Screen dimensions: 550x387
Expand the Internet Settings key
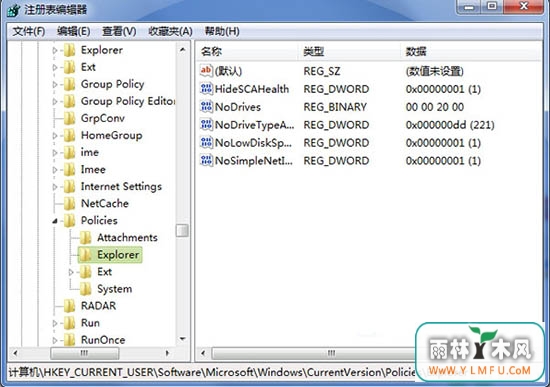point(55,187)
